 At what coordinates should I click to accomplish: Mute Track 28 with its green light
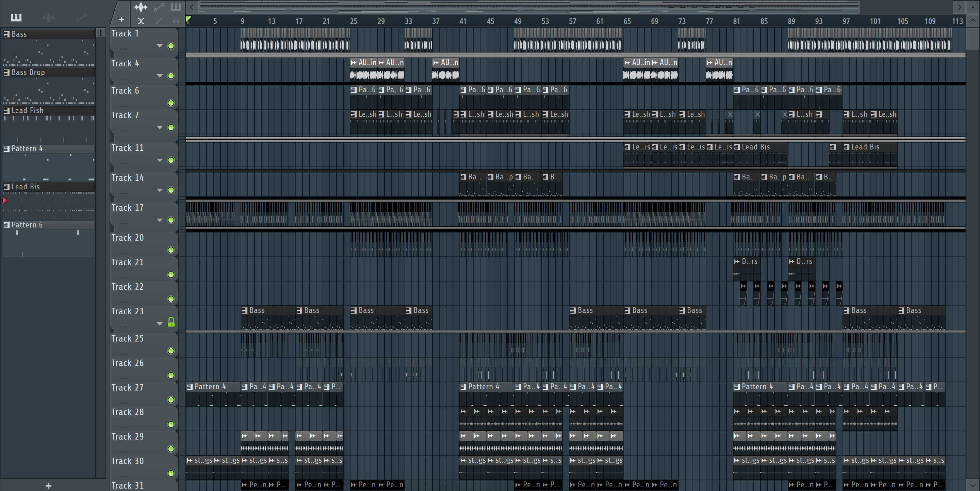(171, 424)
